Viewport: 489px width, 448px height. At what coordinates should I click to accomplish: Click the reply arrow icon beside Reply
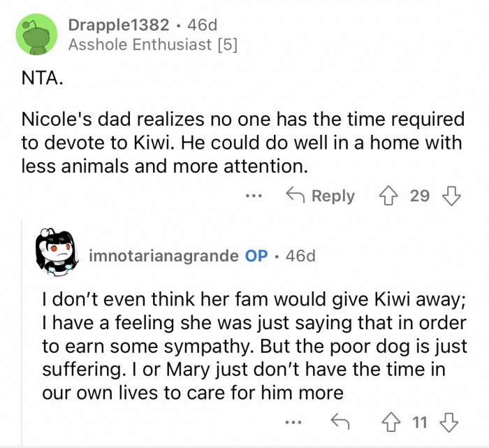pyautogui.click(x=295, y=196)
